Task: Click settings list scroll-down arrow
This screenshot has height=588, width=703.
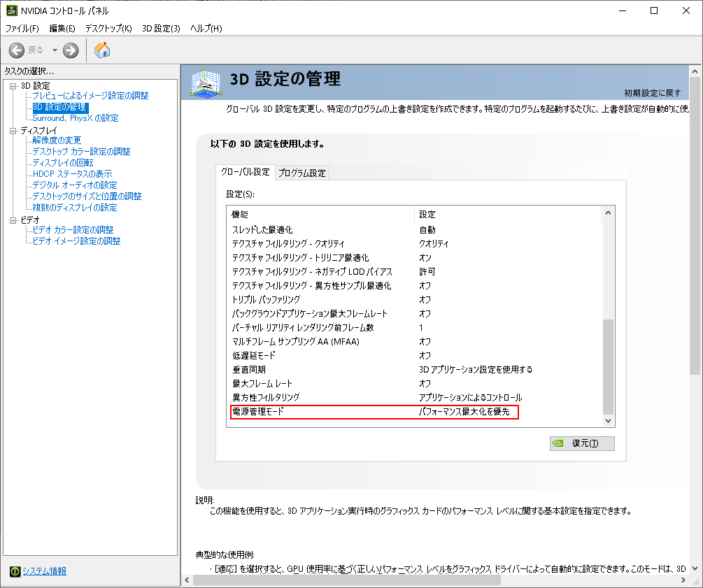Action: pyautogui.click(x=608, y=420)
